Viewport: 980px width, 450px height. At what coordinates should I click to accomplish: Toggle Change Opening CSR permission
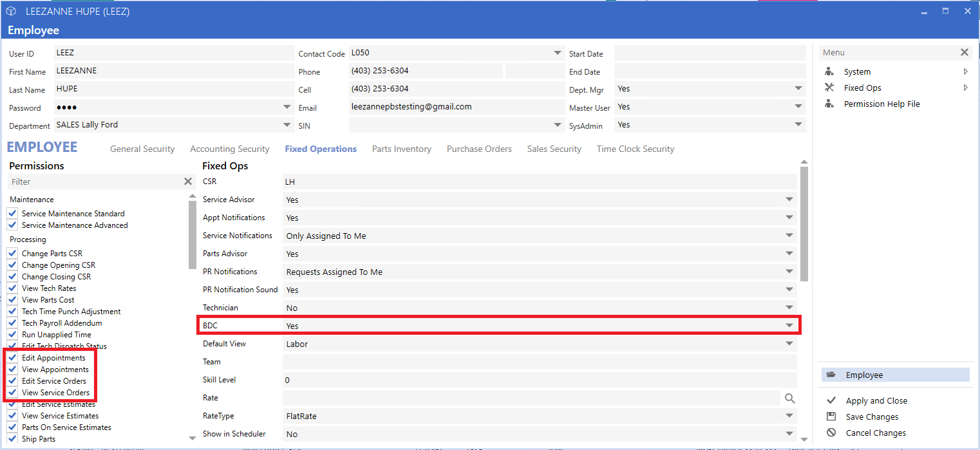[x=12, y=265]
